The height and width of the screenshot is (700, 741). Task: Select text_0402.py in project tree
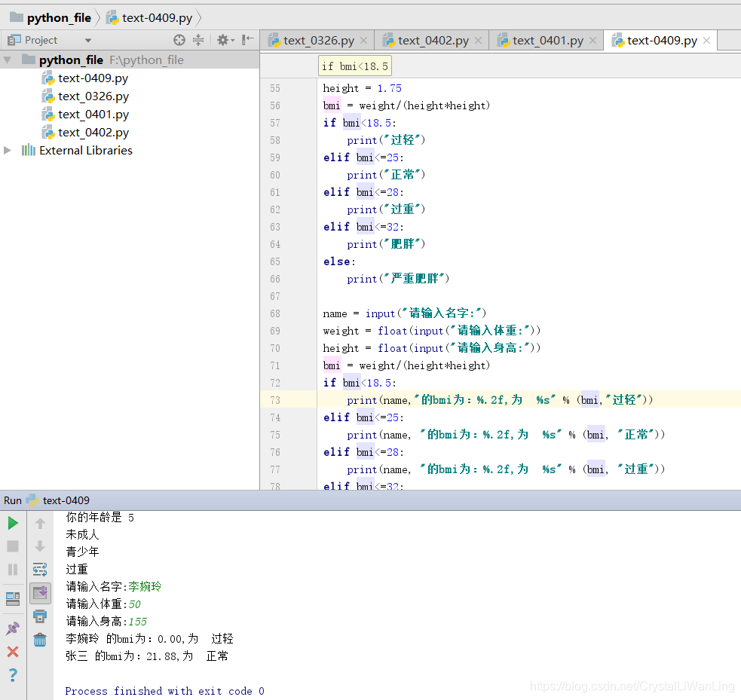[93, 133]
